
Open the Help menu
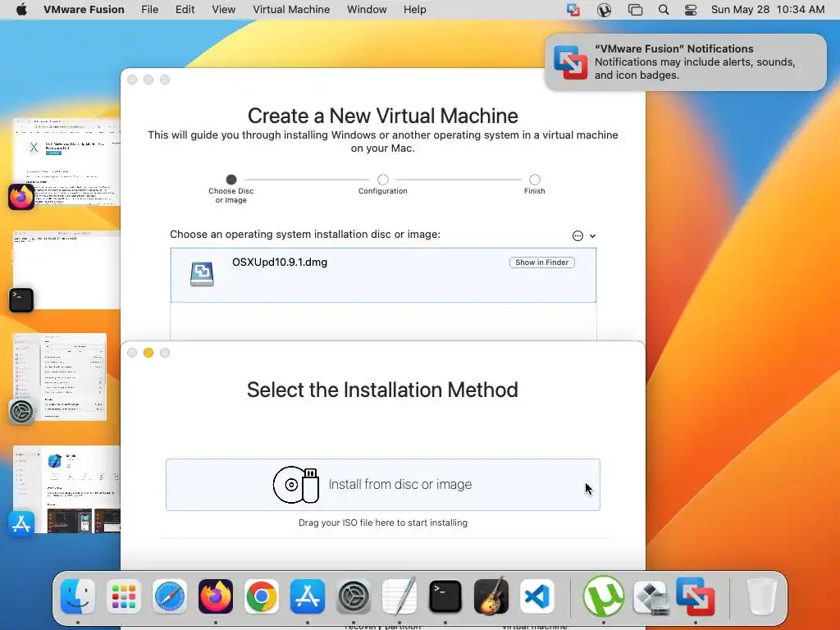(414, 9)
